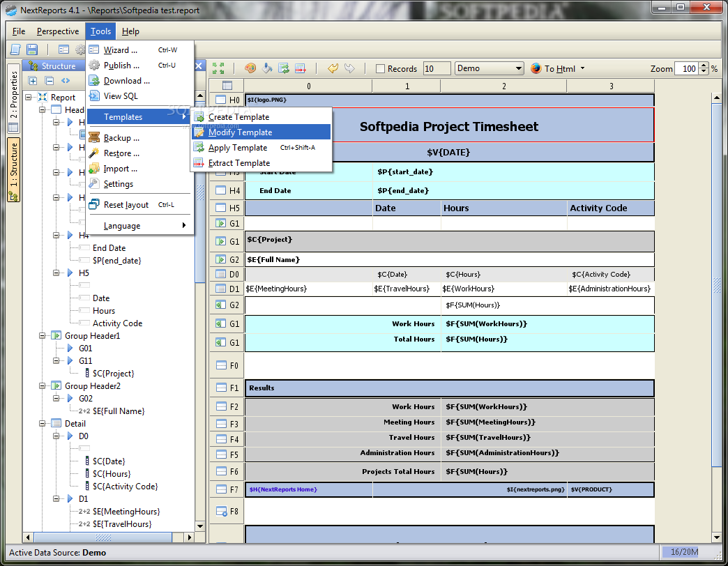Image resolution: width=728 pixels, height=566 pixels.
Task: Collapse the Detail tree node
Action: click(43, 423)
